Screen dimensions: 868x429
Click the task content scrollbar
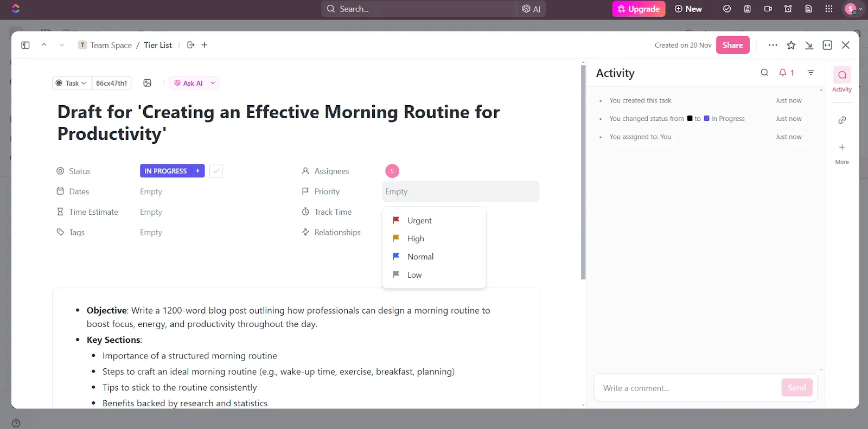[x=583, y=172]
